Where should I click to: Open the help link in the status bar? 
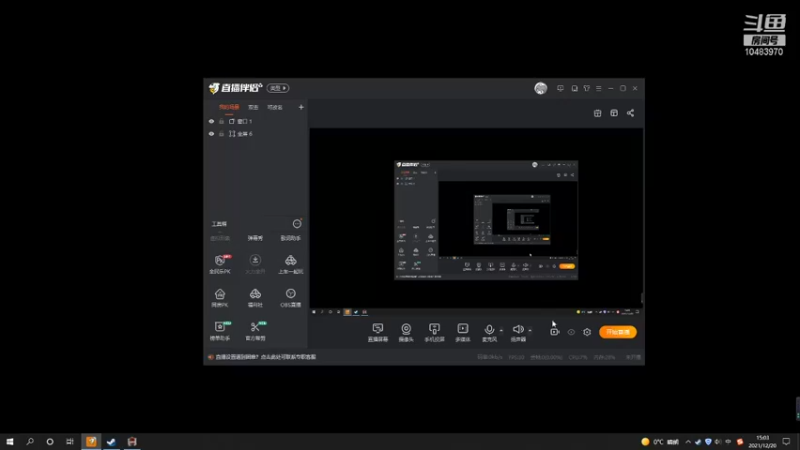[265, 357]
